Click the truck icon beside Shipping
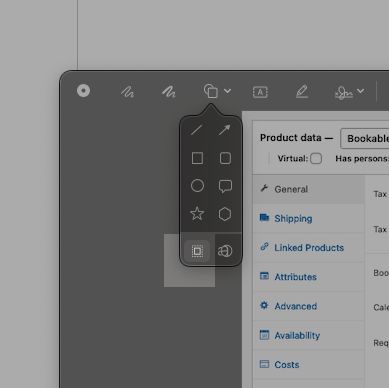The image size is (389, 388). (x=264, y=218)
